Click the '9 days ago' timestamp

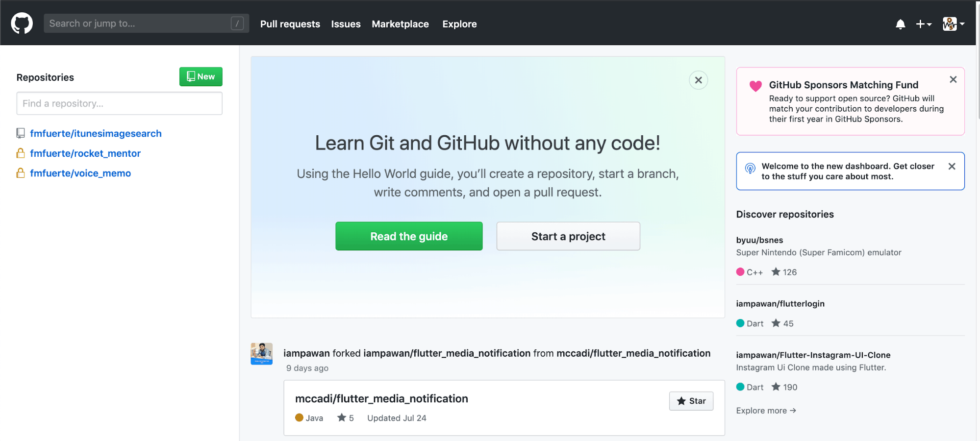point(307,368)
